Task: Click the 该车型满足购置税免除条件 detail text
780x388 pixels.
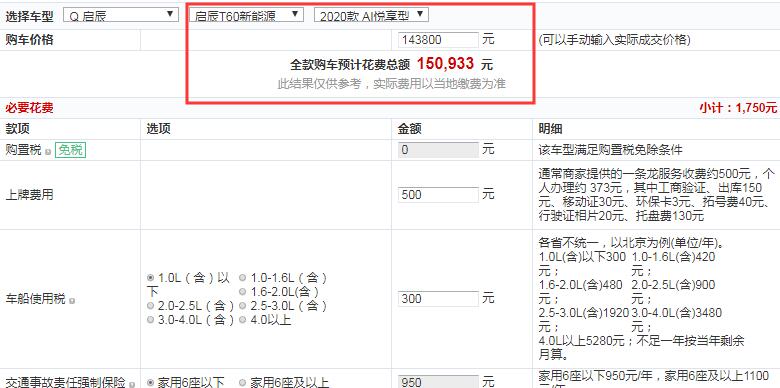Action: point(610,150)
